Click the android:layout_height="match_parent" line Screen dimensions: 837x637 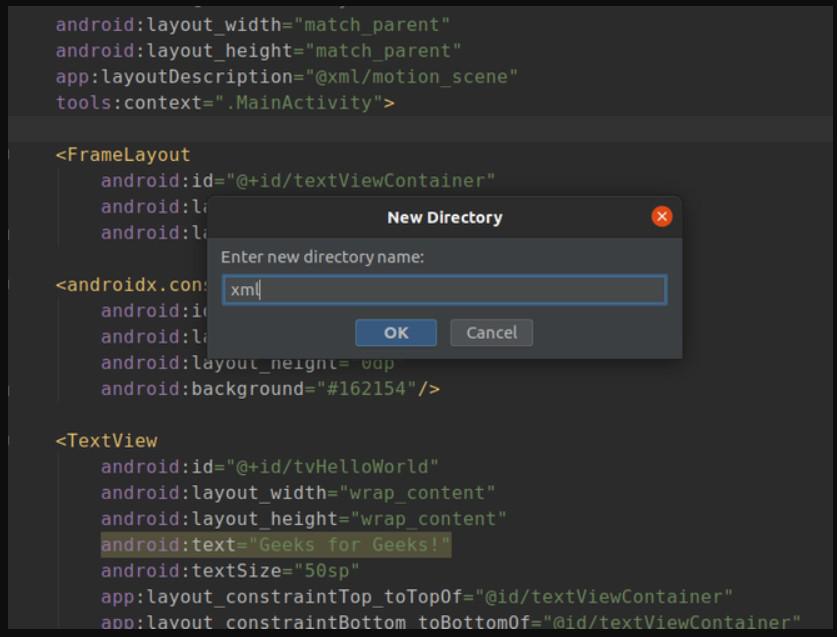coord(258,51)
